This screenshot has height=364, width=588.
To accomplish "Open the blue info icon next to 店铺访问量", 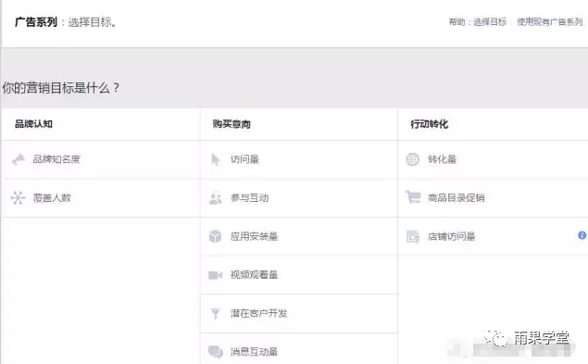I will [582, 235].
